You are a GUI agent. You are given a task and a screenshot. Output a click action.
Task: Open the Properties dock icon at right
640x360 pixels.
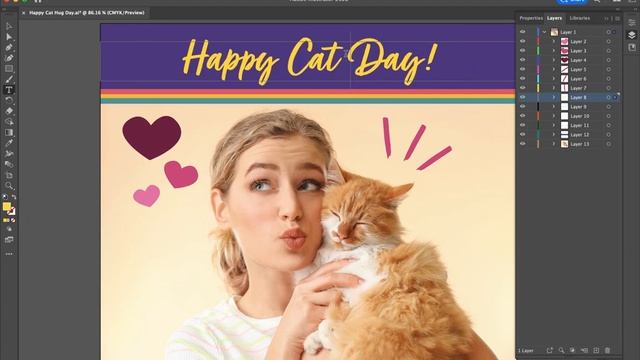[x=632, y=22]
